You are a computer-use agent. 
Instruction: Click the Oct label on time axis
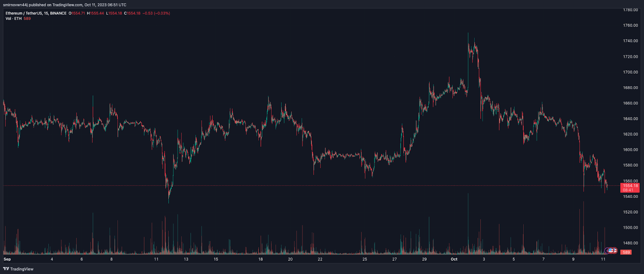454,259
